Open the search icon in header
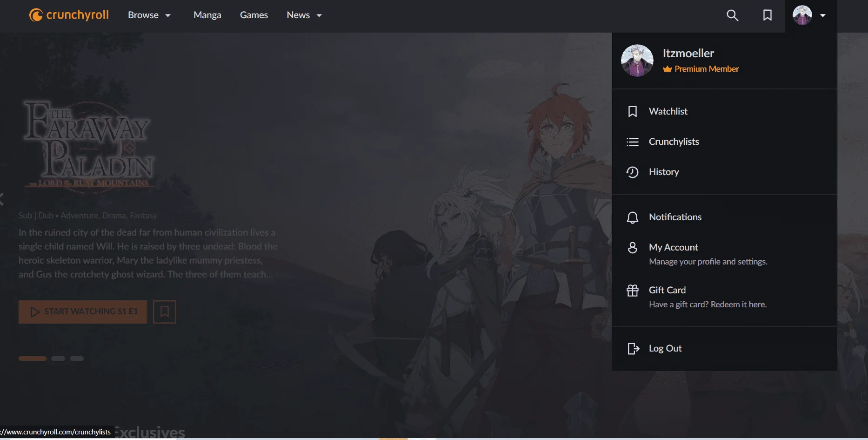 [x=732, y=15]
